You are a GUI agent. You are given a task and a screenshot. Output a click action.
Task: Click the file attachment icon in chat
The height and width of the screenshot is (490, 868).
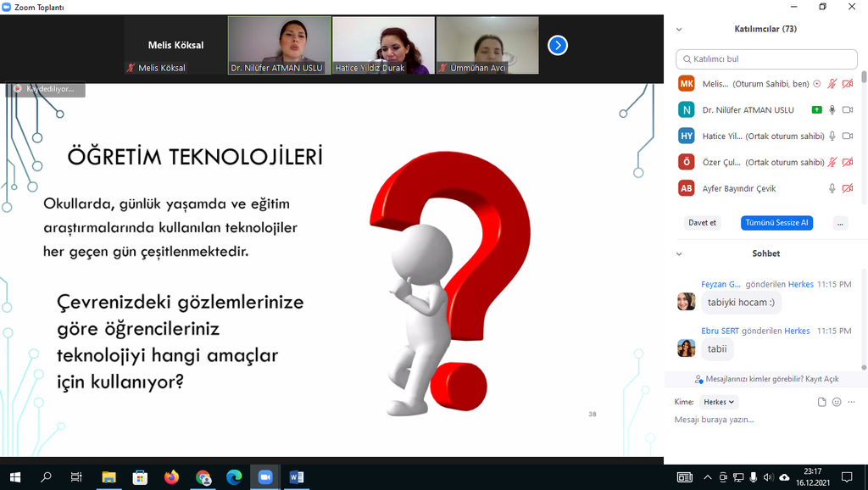(x=821, y=402)
